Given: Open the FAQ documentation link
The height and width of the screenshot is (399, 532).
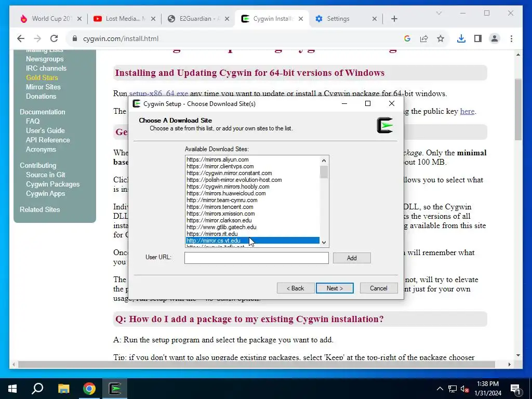Looking at the screenshot, I should click(x=33, y=121).
